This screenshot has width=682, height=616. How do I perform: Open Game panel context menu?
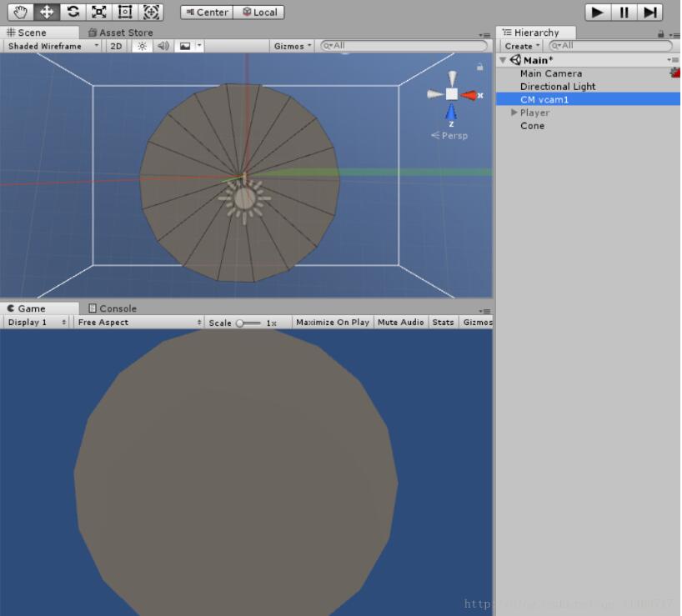pos(484,311)
